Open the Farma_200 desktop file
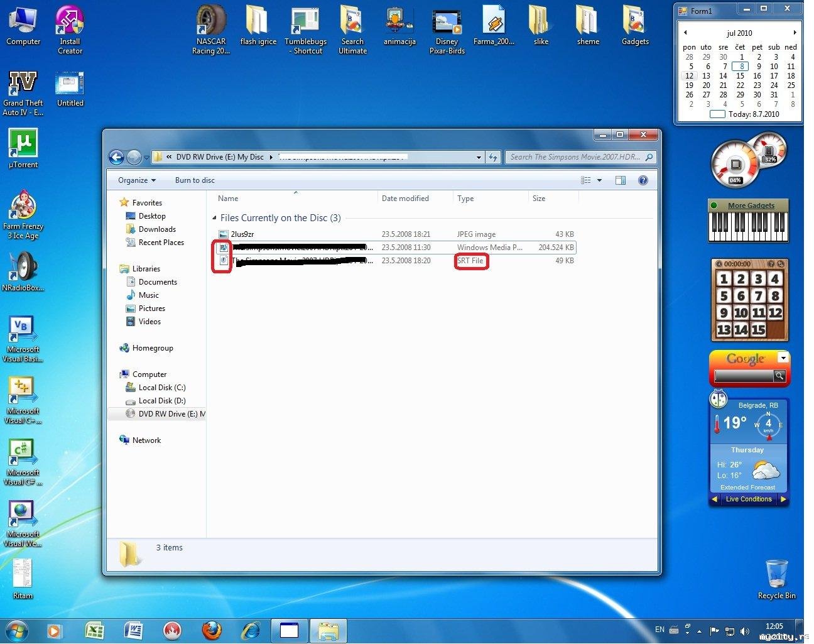Viewport: 814px width, 644px height. [x=494, y=26]
